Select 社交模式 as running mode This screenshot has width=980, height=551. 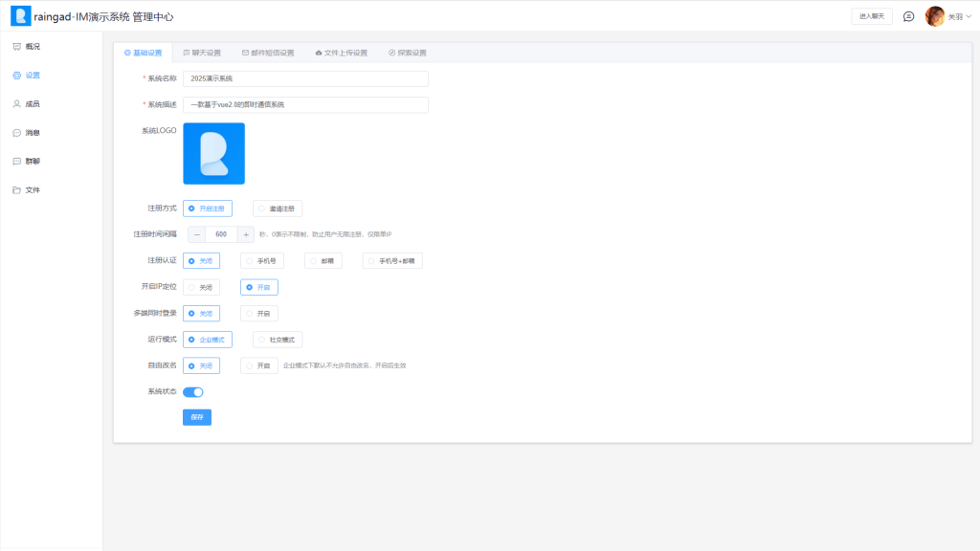278,339
